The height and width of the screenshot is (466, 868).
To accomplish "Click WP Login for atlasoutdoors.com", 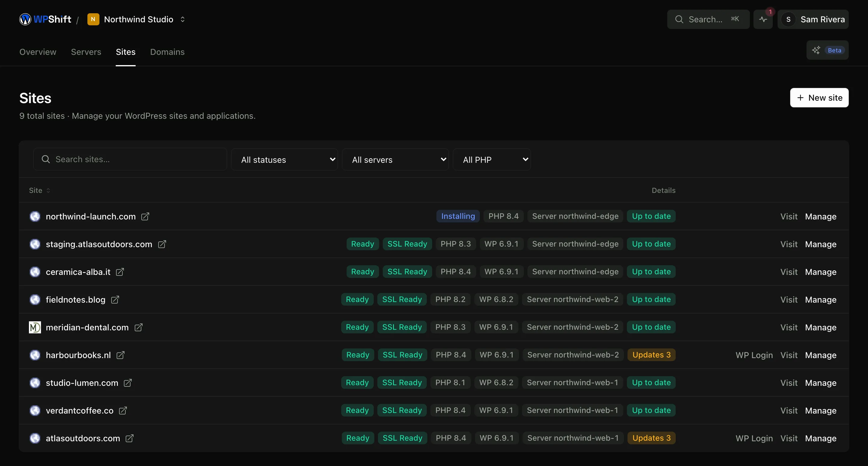I will click(754, 438).
